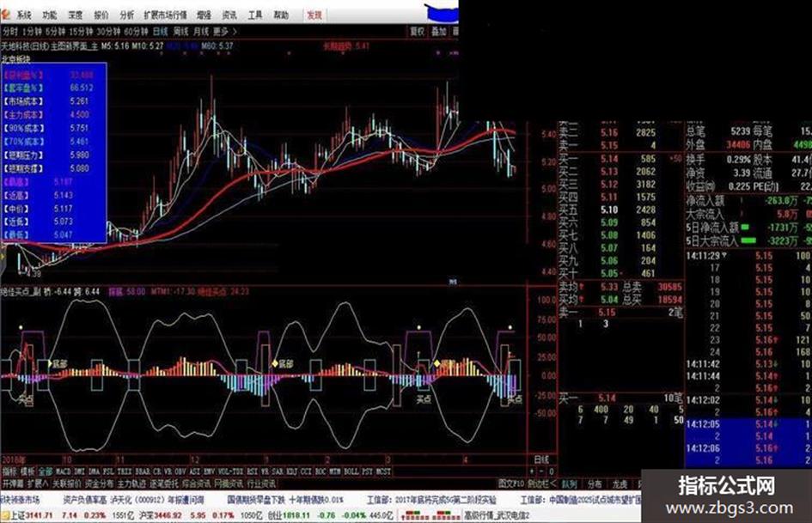The image size is (812, 523).
Task: Switch chart to 30分钟 period
Action: pos(109,32)
